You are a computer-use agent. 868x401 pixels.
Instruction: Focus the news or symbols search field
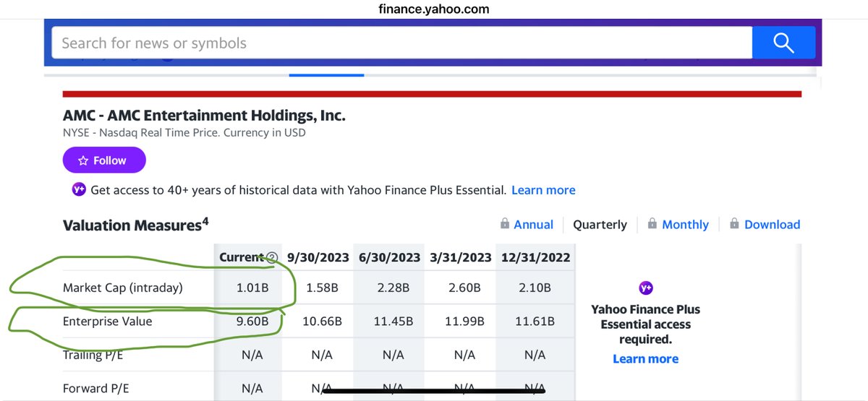[402, 43]
